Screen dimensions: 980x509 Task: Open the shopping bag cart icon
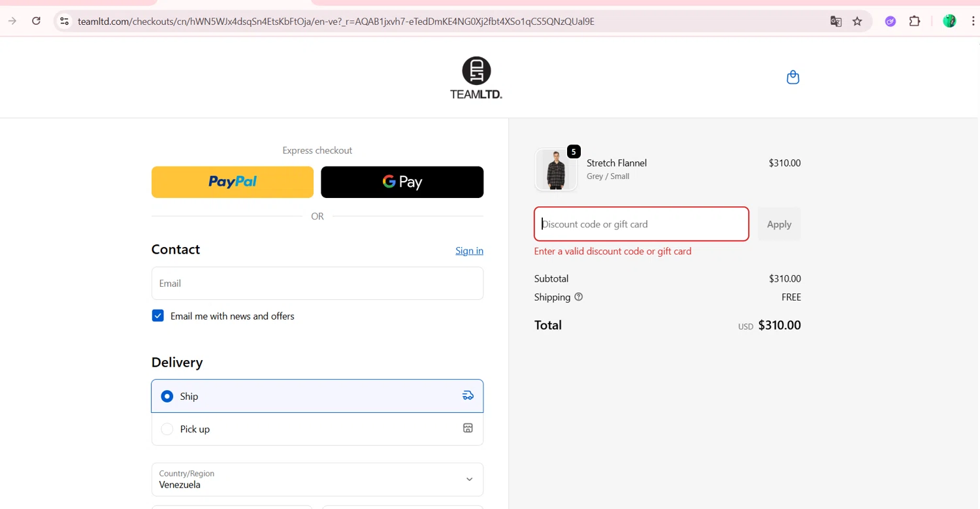792,77
